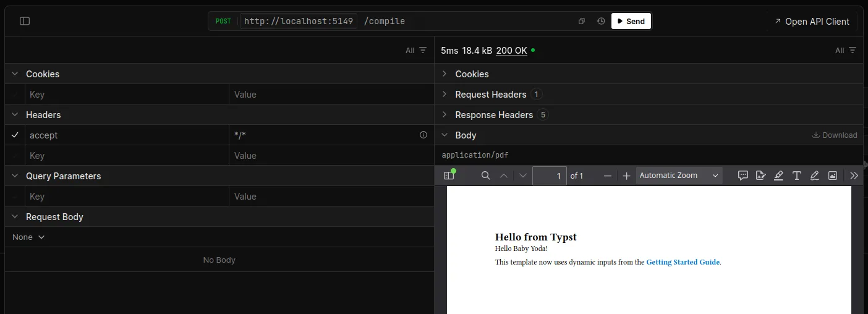This screenshot has height=314, width=868.
Task: Click the 200 OK status text
Action: click(511, 50)
